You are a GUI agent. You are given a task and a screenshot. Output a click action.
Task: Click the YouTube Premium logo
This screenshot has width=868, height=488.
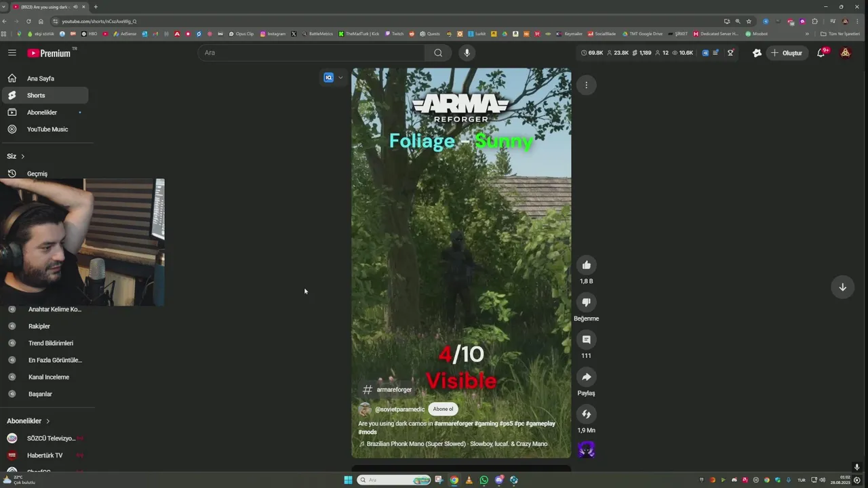coord(49,53)
